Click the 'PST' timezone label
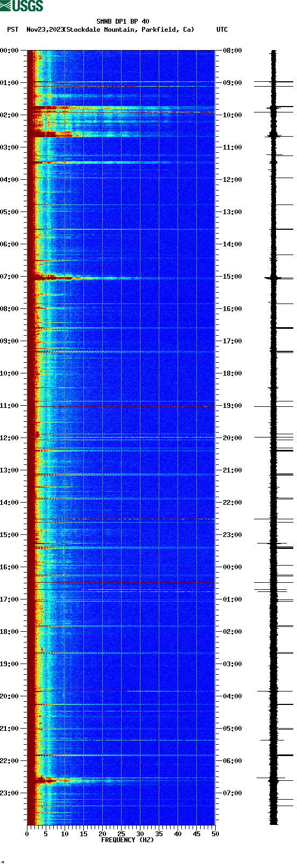This screenshot has height=868, width=297. tap(12, 30)
